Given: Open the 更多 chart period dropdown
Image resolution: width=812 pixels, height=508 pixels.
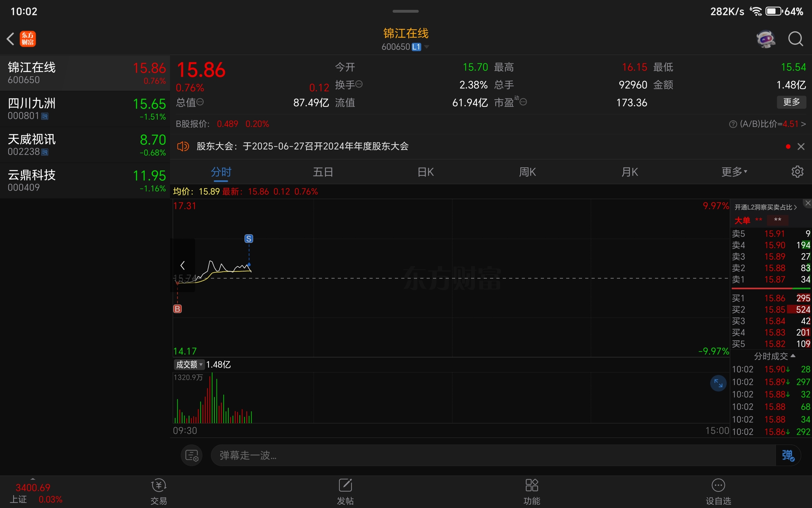Looking at the screenshot, I should 734,172.
